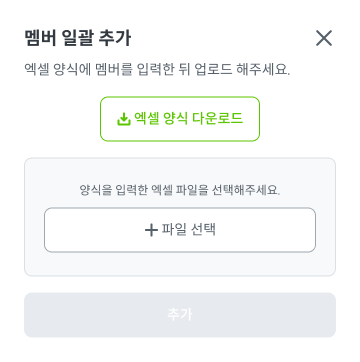Click the word 추가 in the disabled button
This screenshot has height=362, width=360.
[180, 315]
